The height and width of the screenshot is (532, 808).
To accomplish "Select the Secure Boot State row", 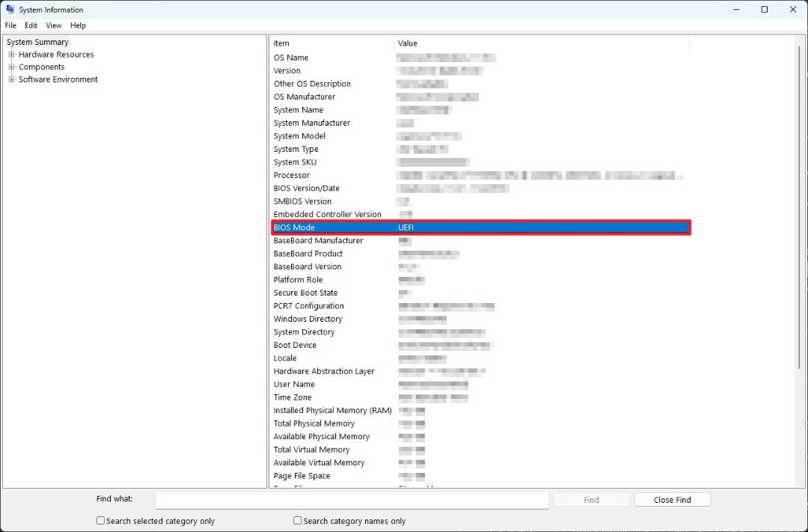I will pos(480,293).
